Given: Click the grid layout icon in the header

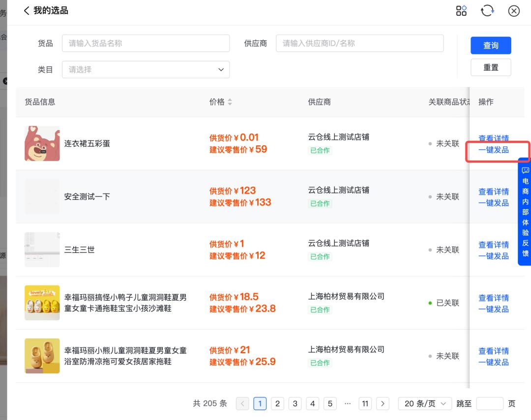Looking at the screenshot, I should coord(461,10).
